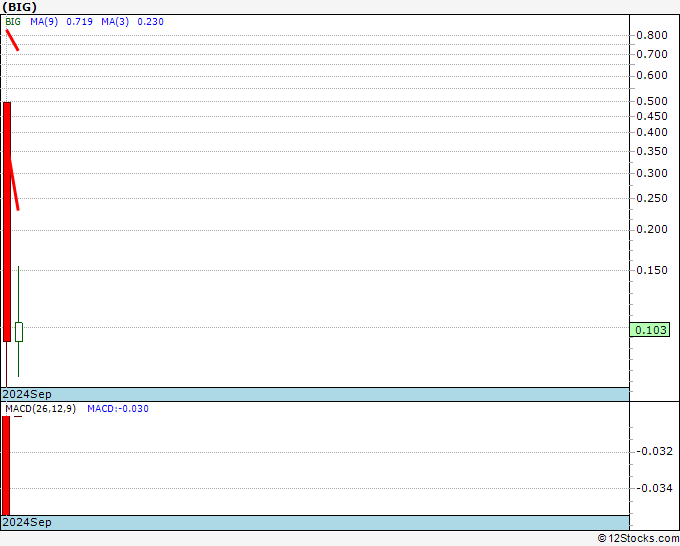Select the MA(3) legend label

pyautogui.click(x=115, y=22)
